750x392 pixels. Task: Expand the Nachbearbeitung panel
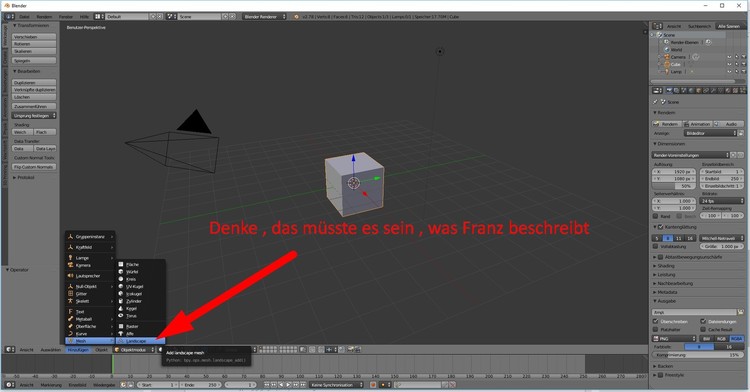tap(674, 283)
